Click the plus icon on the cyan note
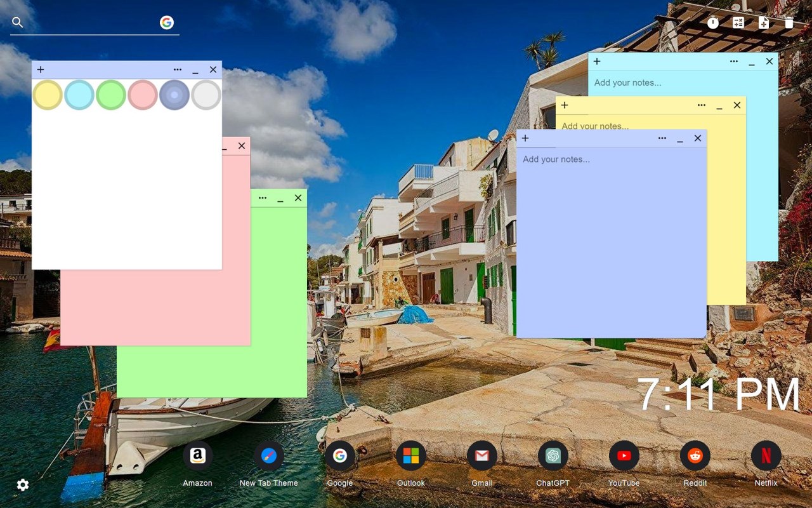This screenshot has width=812, height=508. coord(597,62)
